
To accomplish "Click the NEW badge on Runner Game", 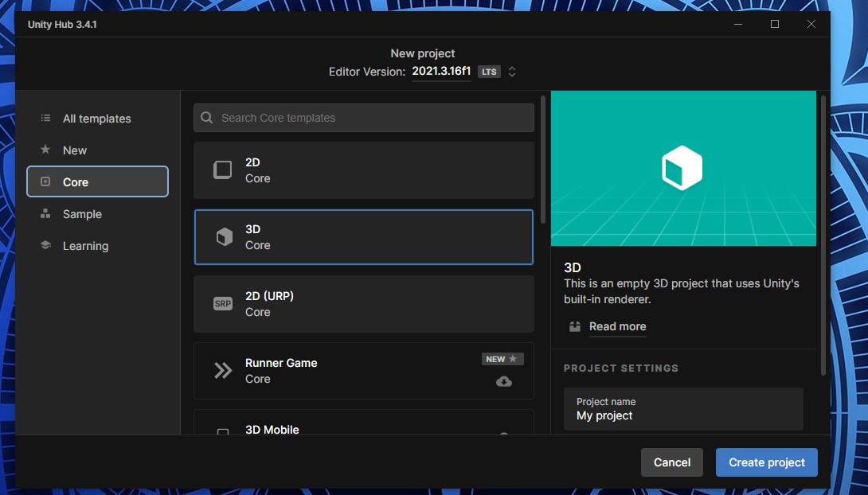I will (502, 359).
